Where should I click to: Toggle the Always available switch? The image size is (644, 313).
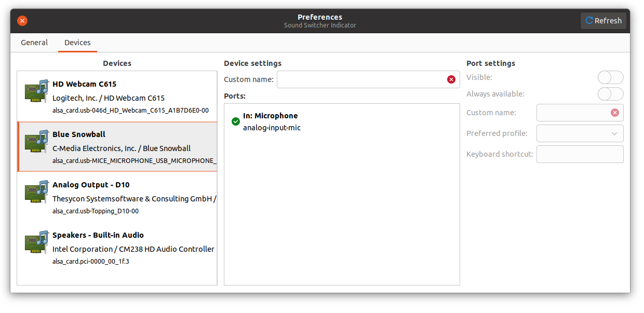[x=610, y=94]
